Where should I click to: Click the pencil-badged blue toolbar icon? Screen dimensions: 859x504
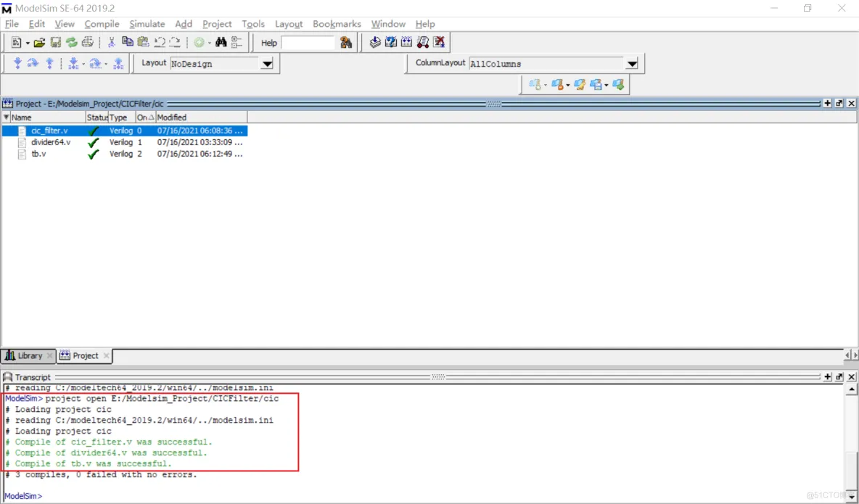(580, 85)
